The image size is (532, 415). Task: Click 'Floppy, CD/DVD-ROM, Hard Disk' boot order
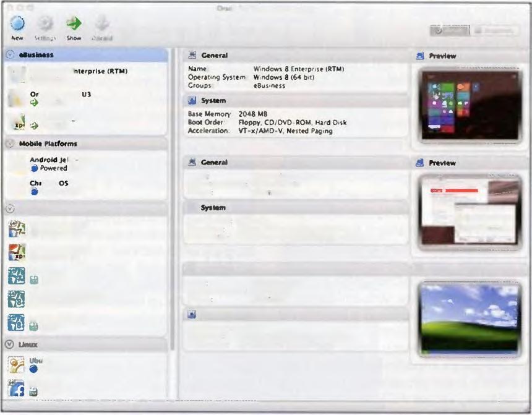point(293,122)
